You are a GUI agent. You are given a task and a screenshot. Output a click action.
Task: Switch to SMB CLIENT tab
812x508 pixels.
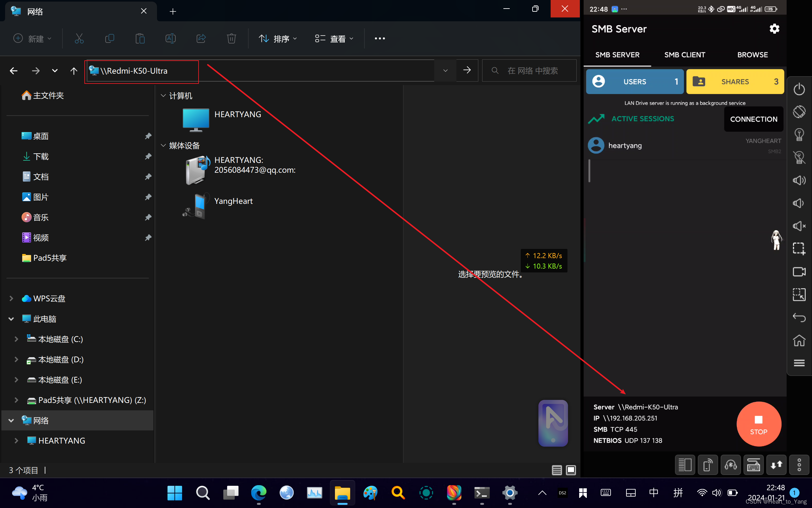click(684, 55)
